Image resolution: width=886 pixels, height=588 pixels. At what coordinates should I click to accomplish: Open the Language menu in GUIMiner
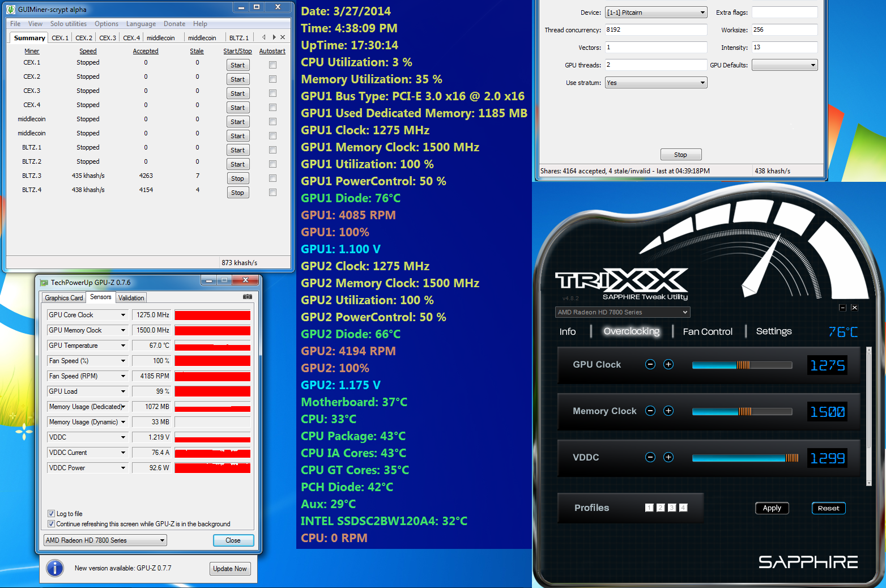pyautogui.click(x=141, y=24)
